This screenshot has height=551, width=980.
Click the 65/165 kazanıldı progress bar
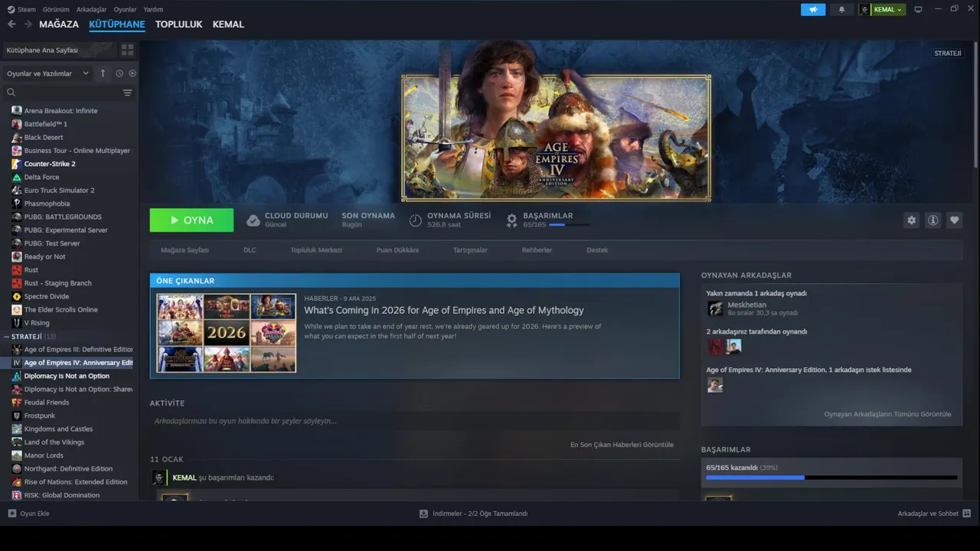[831, 478]
